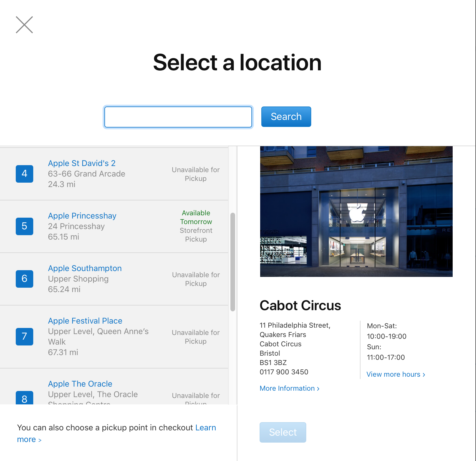
Task: Click Unavailable for Pickup next to Southampton
Action: 196,279
